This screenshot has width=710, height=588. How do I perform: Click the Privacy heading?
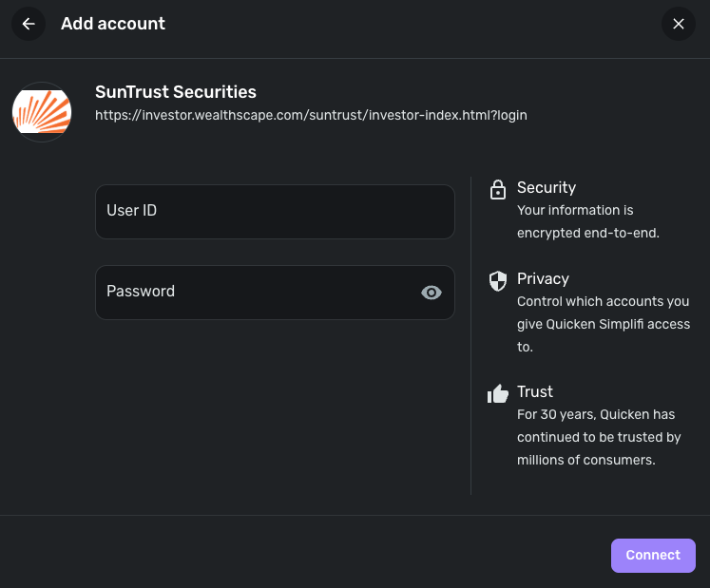(x=543, y=279)
